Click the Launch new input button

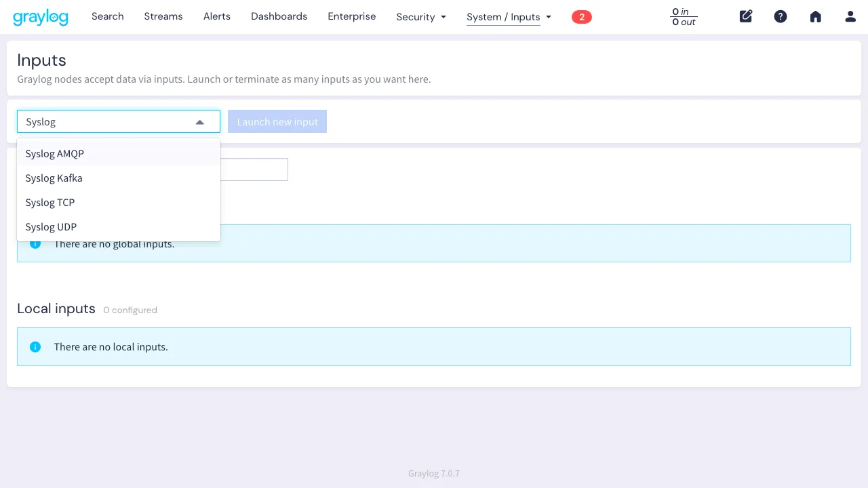pyautogui.click(x=277, y=121)
